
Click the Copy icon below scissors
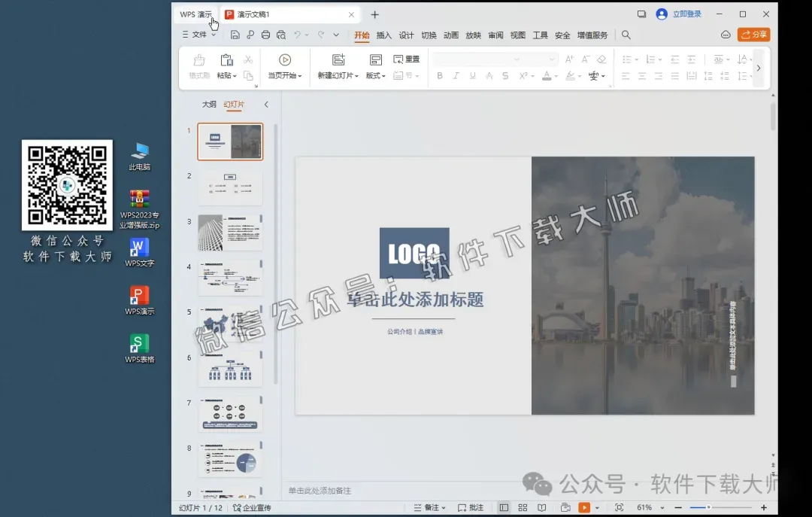pos(248,76)
